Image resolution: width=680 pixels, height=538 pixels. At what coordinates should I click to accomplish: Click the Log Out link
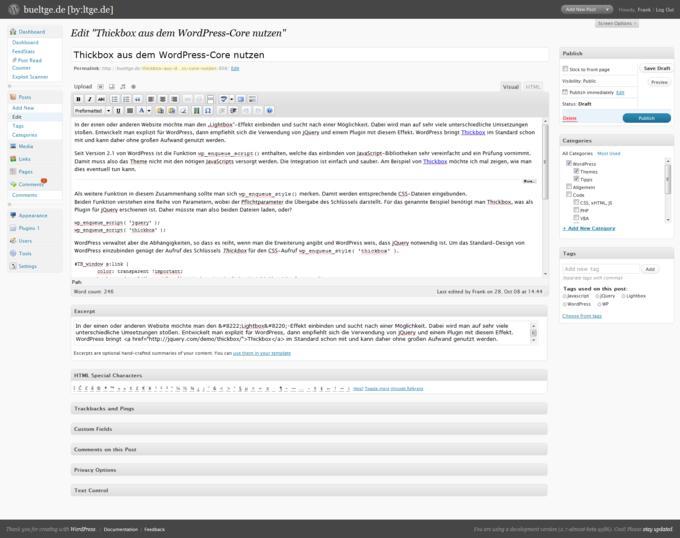[664, 10]
